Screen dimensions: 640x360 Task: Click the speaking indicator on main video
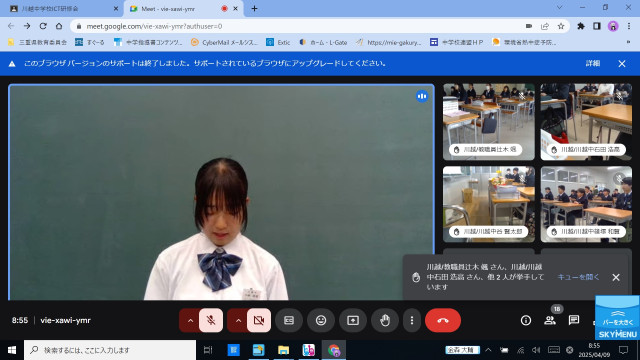(422, 96)
